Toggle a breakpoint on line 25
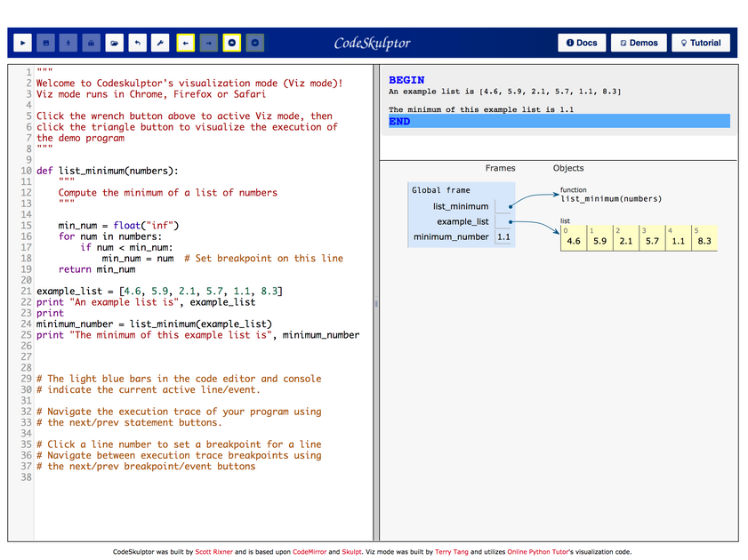The image size is (748, 560). 27,335
